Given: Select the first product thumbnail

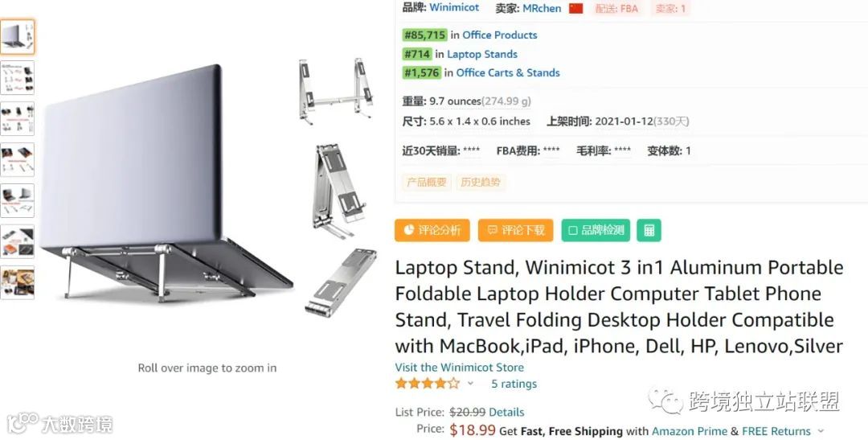Looking at the screenshot, I should (x=17, y=37).
